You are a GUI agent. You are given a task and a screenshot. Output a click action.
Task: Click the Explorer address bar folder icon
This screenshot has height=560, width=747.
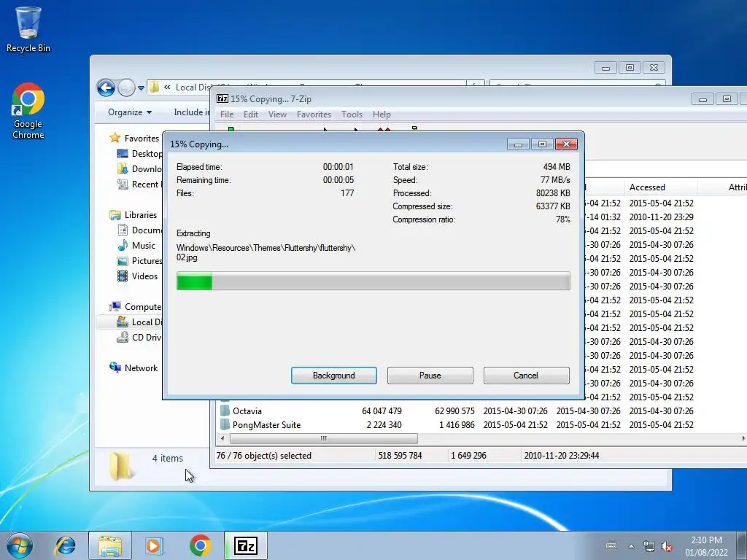[154, 87]
